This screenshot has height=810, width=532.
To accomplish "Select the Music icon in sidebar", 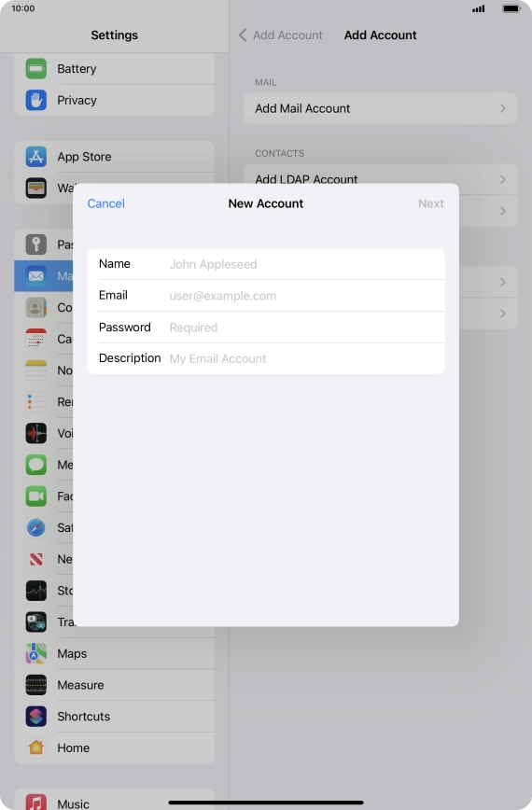I will click(x=36, y=802).
